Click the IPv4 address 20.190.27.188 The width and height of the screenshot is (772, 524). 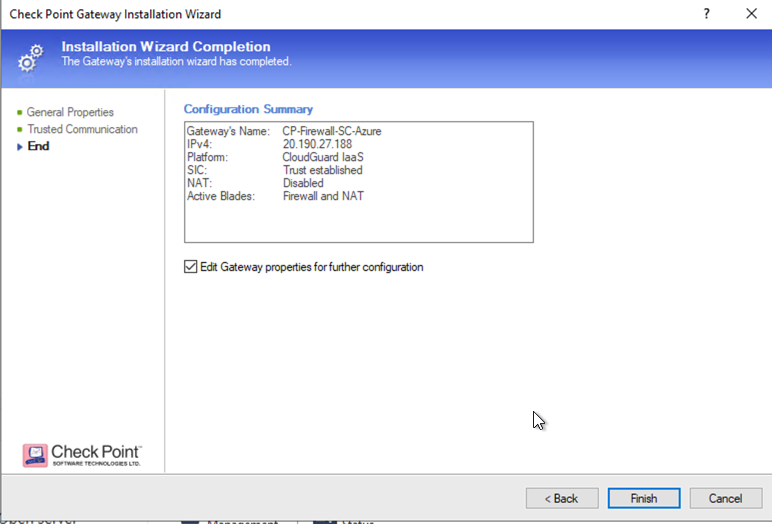[317, 144]
